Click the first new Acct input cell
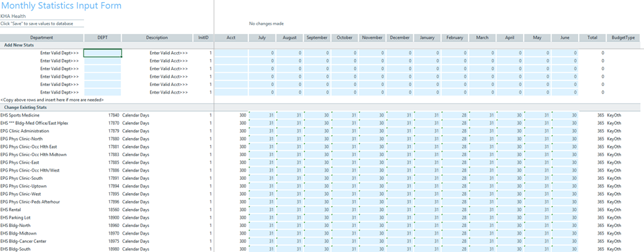 click(231, 53)
